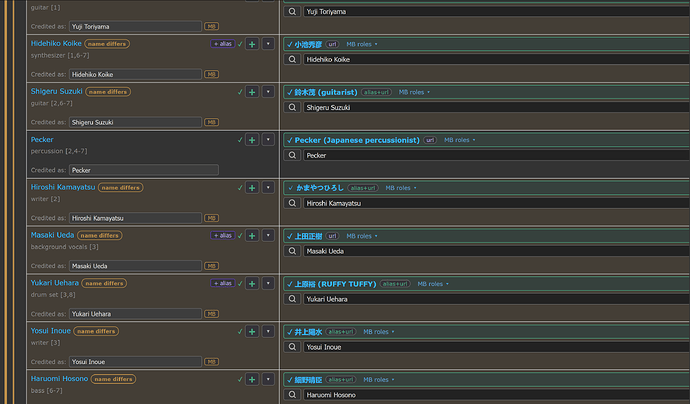Open the dropdown arrow in Haruomi Hosono row
This screenshot has height=404, width=690.
[268, 379]
